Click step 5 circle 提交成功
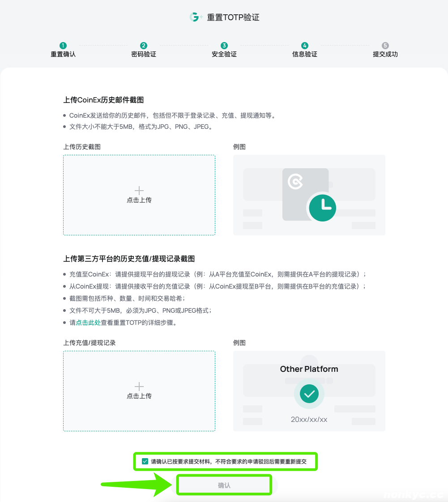The height and width of the screenshot is (502, 448). click(x=385, y=46)
